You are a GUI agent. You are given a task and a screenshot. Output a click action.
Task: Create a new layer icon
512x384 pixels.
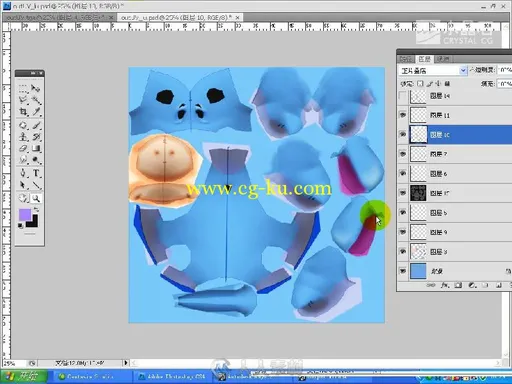(499, 285)
